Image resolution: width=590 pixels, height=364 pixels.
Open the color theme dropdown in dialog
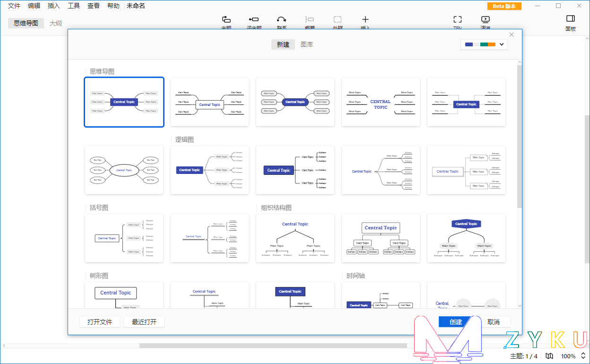[484, 44]
